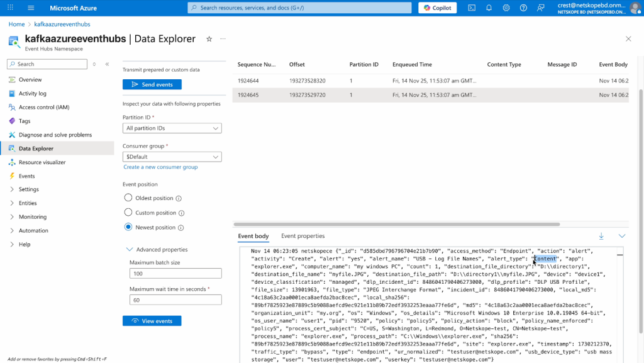
Task: Switch to the Event properties tab
Action: tap(303, 236)
